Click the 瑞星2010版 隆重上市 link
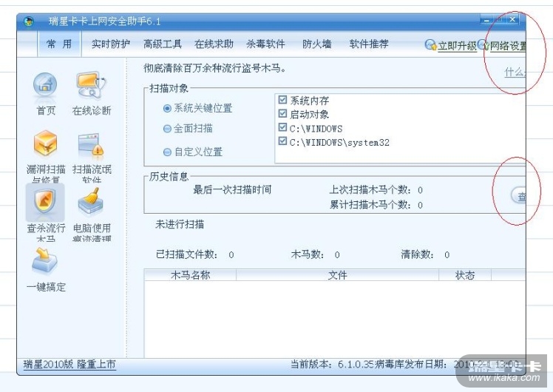553x392 pixels. [69, 365]
